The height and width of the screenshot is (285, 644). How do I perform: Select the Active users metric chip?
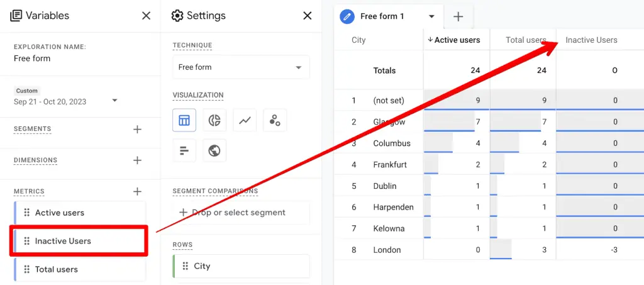pyautogui.click(x=80, y=213)
